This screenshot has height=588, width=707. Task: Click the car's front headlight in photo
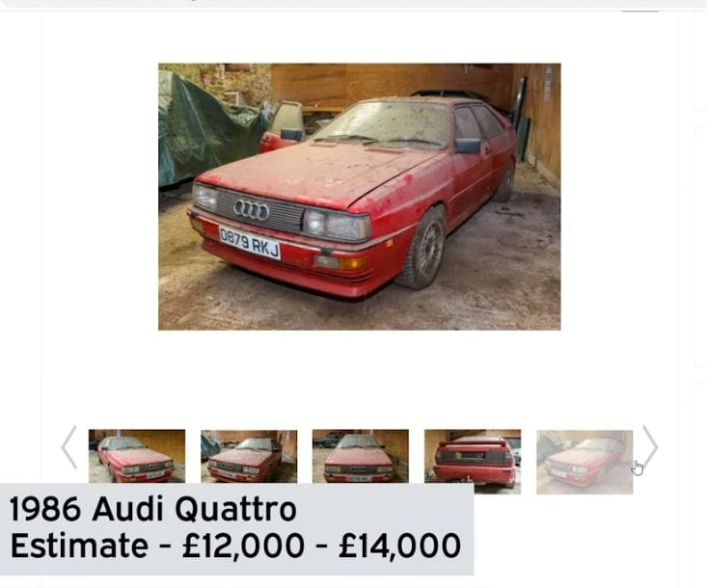point(336,225)
